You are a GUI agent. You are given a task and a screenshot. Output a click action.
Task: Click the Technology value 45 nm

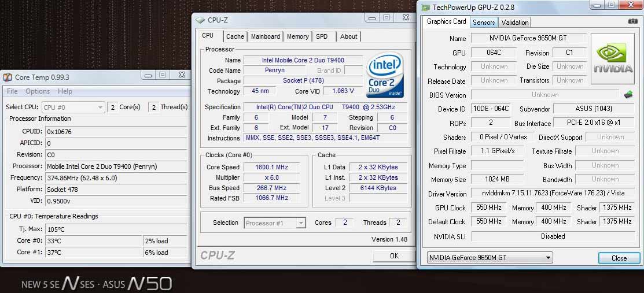pos(260,91)
